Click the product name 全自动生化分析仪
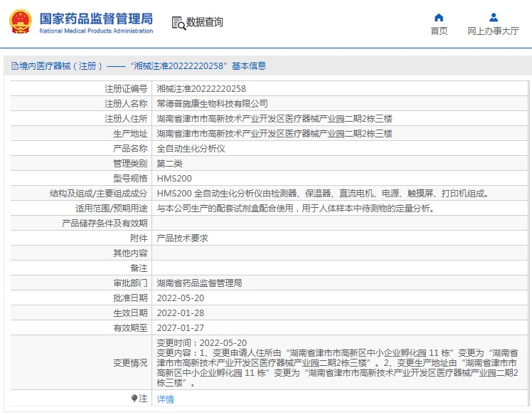The width and height of the screenshot is (532, 415). coord(191,149)
